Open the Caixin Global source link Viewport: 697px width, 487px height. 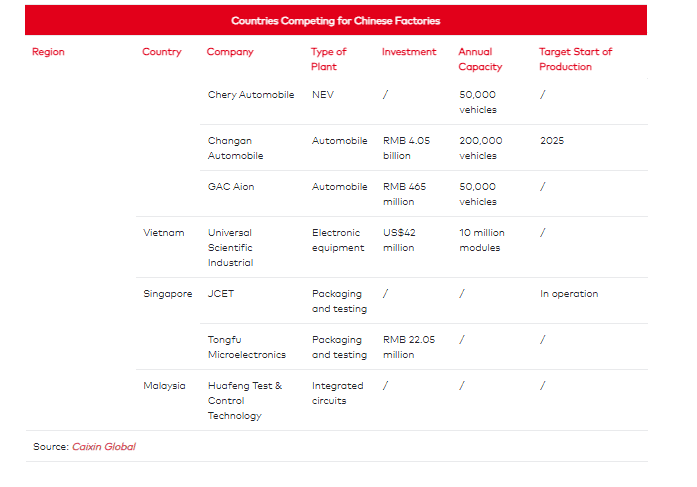tap(104, 446)
